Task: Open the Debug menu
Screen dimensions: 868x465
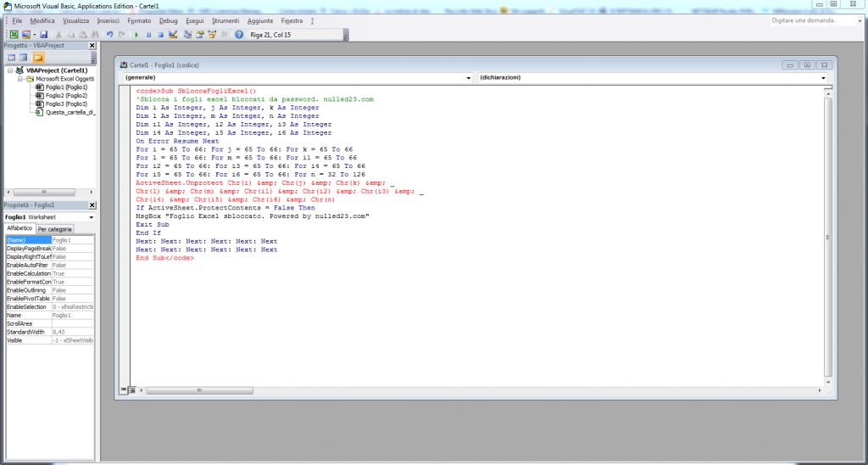Action: (x=169, y=20)
